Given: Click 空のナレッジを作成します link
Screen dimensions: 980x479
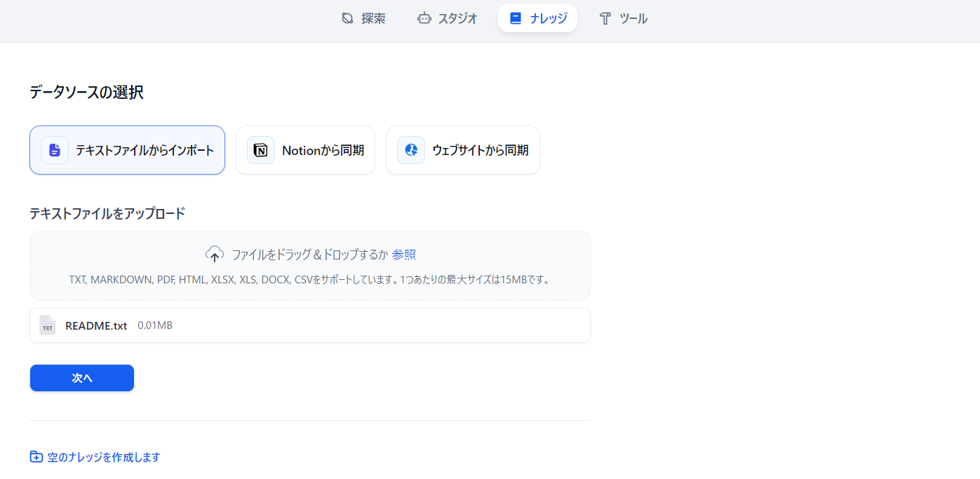Looking at the screenshot, I should pos(104,457).
